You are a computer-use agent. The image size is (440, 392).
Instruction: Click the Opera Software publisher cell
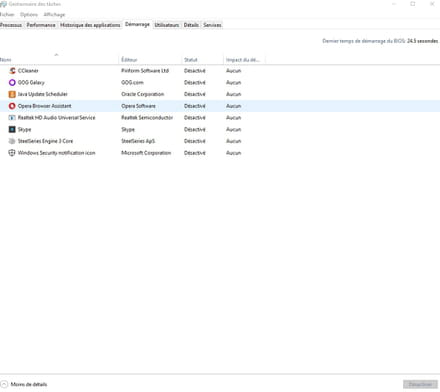138,106
